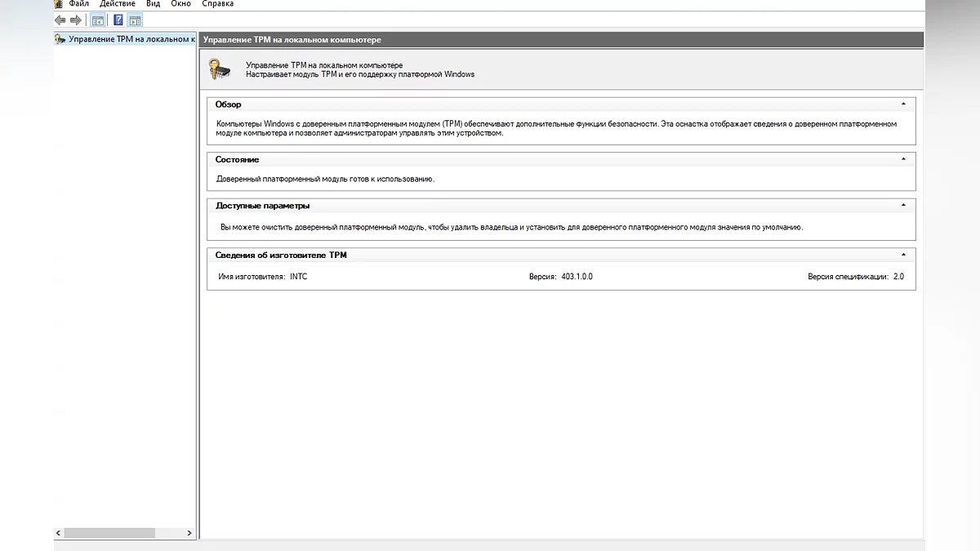This screenshot has height=551, width=980.
Task: Click the right scroll arrow in the tree pane
Action: [x=189, y=533]
